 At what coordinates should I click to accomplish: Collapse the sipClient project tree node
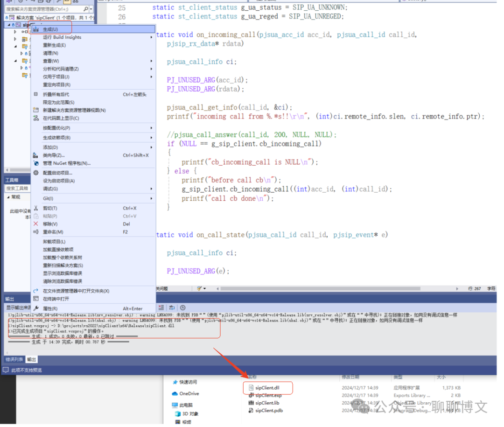click(8, 24)
